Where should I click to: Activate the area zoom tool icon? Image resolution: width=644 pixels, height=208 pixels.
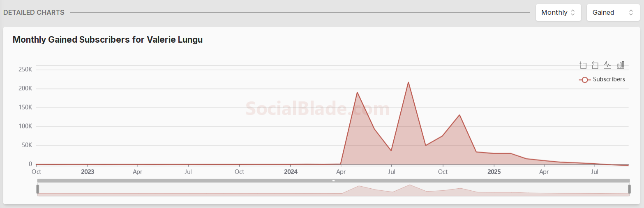[x=583, y=65]
